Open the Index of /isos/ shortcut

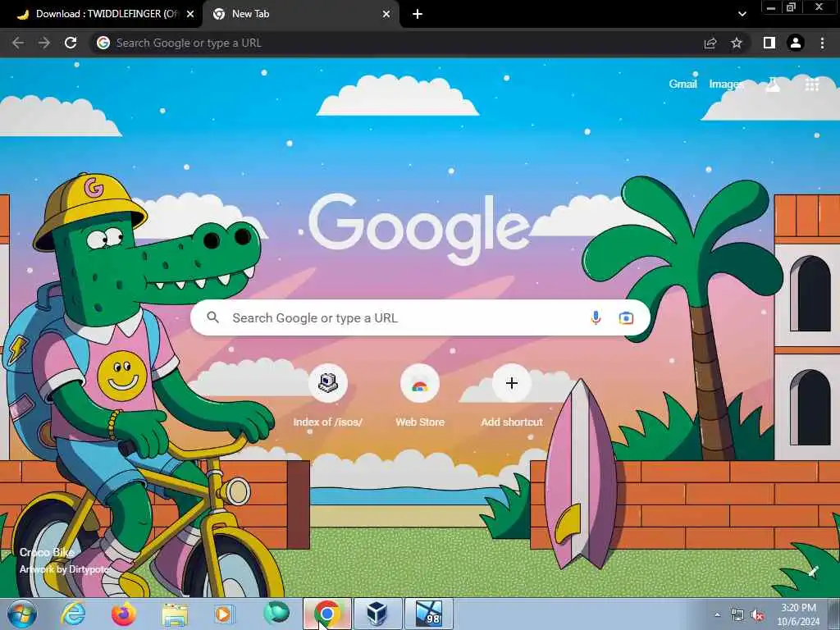328,396
